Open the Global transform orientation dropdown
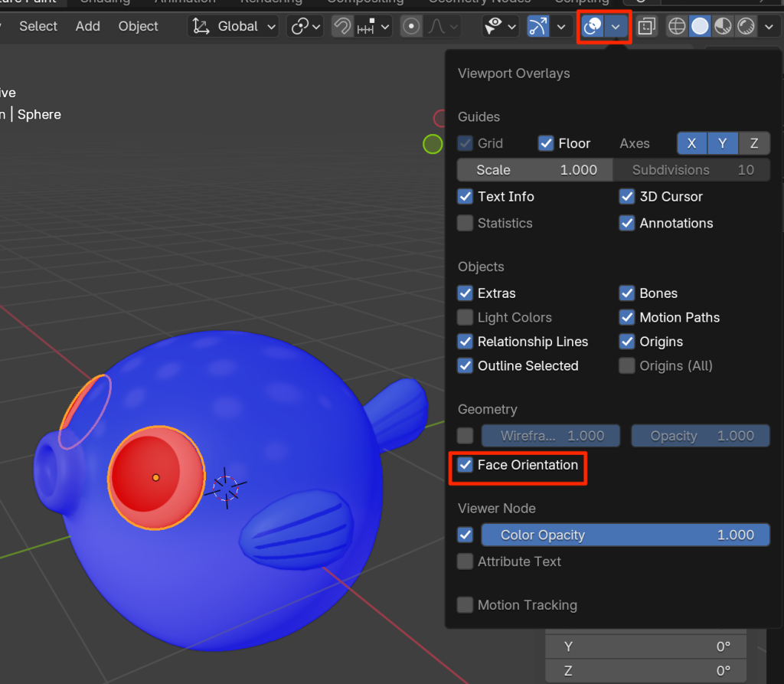 coord(236,27)
